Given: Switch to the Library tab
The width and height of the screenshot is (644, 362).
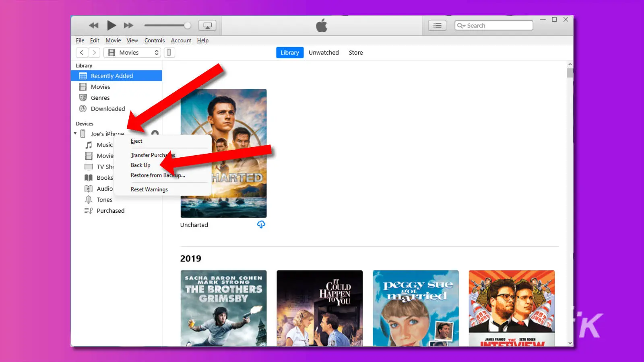Looking at the screenshot, I should 290,52.
